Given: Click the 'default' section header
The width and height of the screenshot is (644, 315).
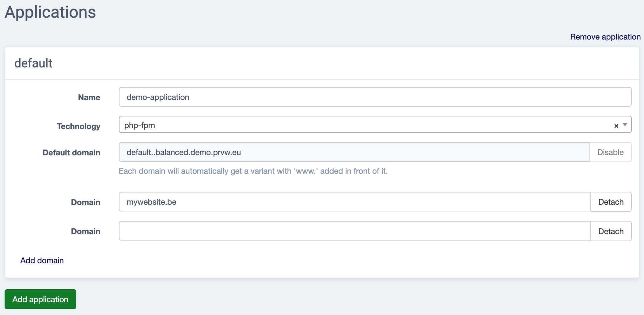Looking at the screenshot, I should coord(33,63).
